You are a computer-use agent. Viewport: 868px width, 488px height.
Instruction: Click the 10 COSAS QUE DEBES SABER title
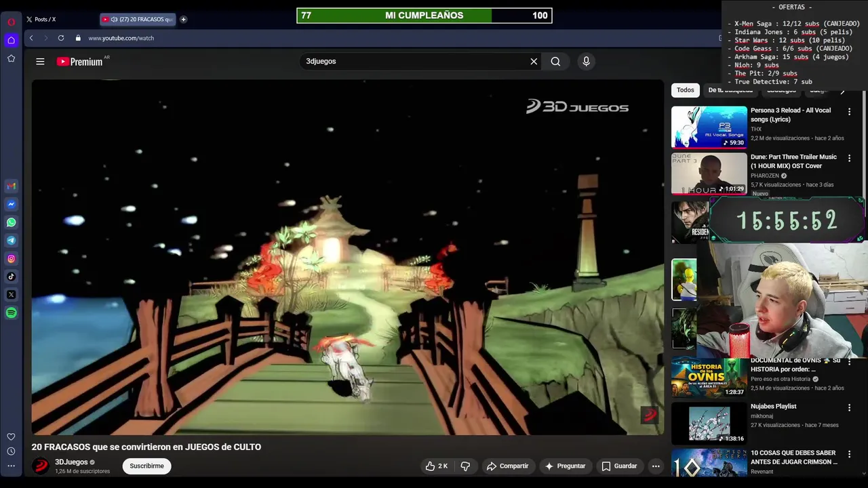[794, 457]
